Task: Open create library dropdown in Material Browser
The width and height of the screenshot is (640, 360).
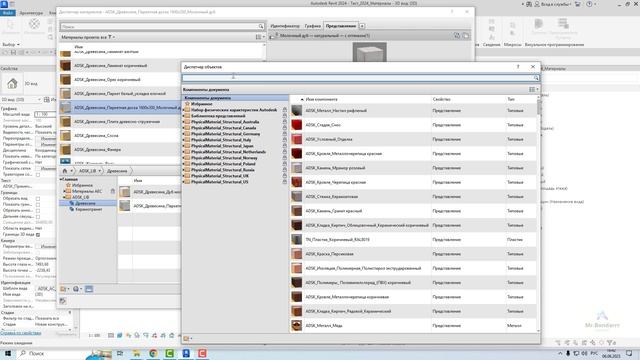Action: pyautogui.click(x=64, y=289)
